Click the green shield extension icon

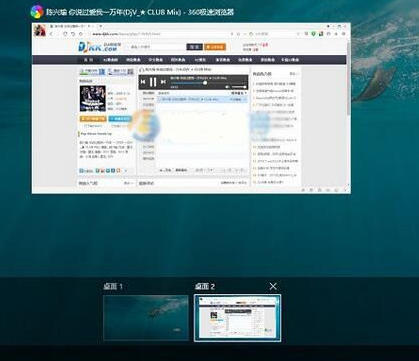tap(313, 34)
